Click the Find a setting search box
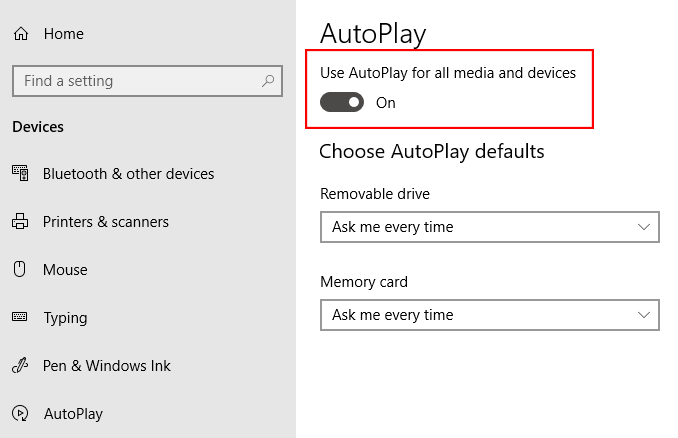Image resolution: width=678 pixels, height=438 pixels. coord(135,81)
